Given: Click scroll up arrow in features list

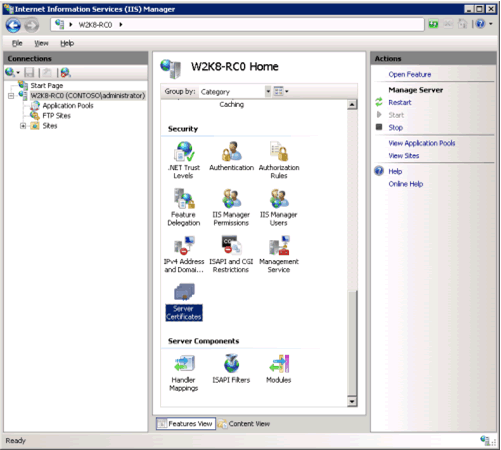Looking at the screenshot, I should tap(352, 105).
